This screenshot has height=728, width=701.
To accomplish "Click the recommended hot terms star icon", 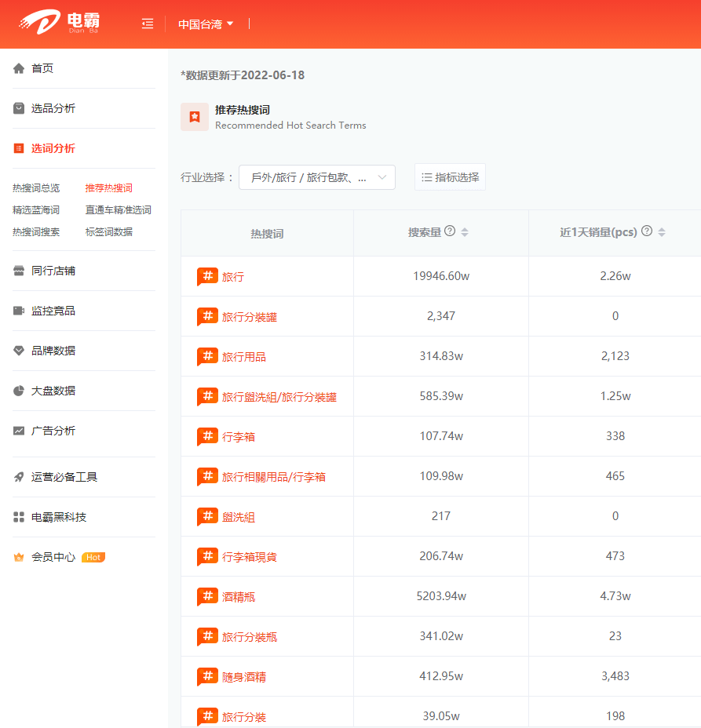I will pos(195,117).
